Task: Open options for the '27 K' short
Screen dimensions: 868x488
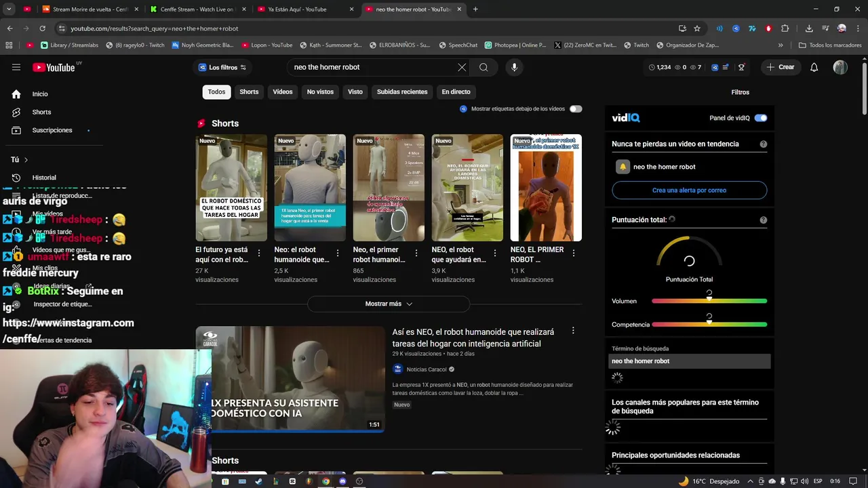Action: pyautogui.click(x=258, y=253)
